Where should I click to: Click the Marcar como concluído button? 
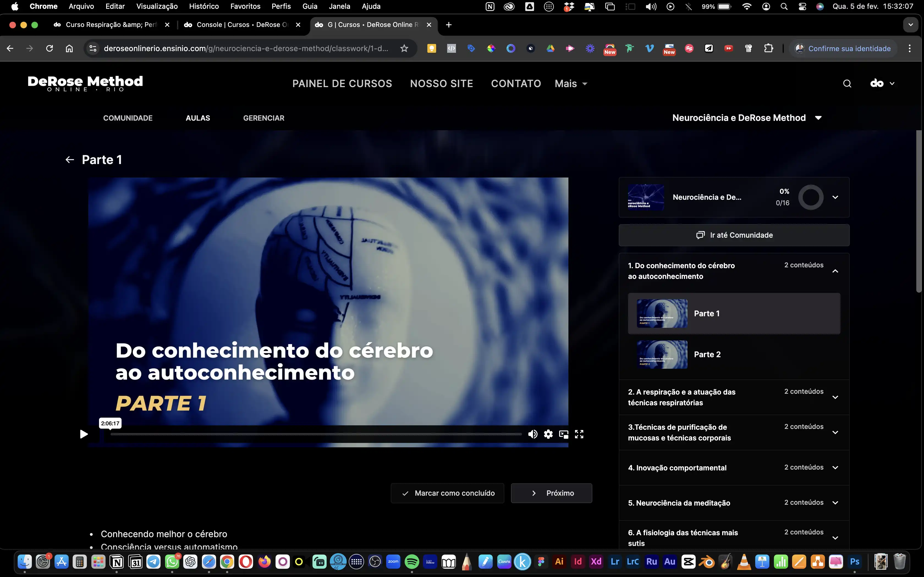447,493
